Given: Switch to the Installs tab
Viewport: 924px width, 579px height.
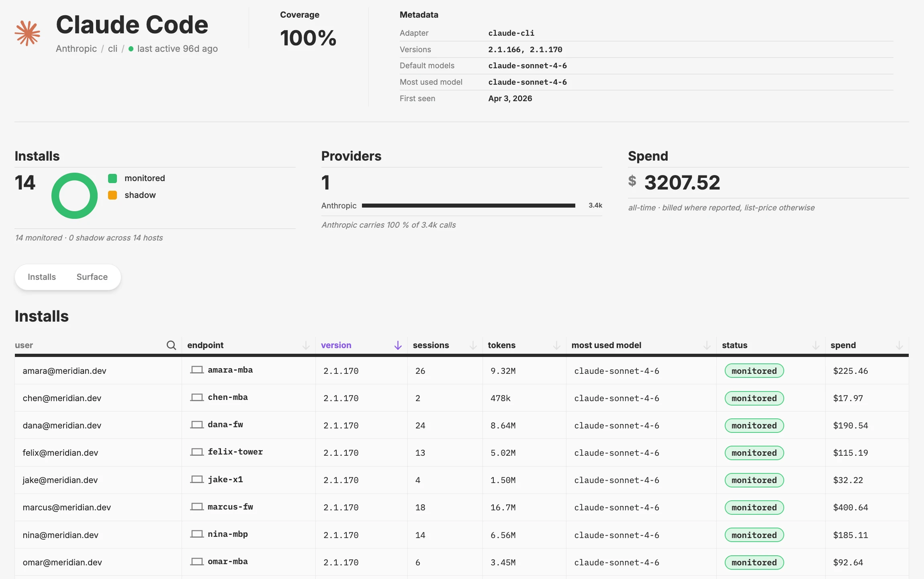Looking at the screenshot, I should click(42, 277).
